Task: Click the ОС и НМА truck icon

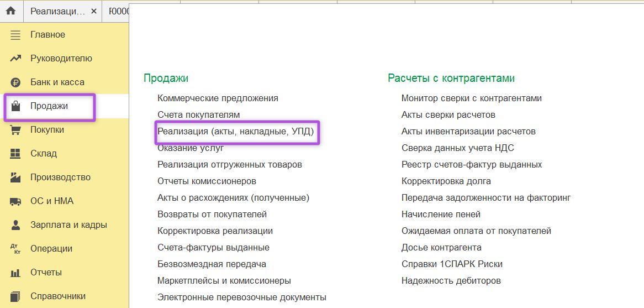Action: (x=15, y=201)
